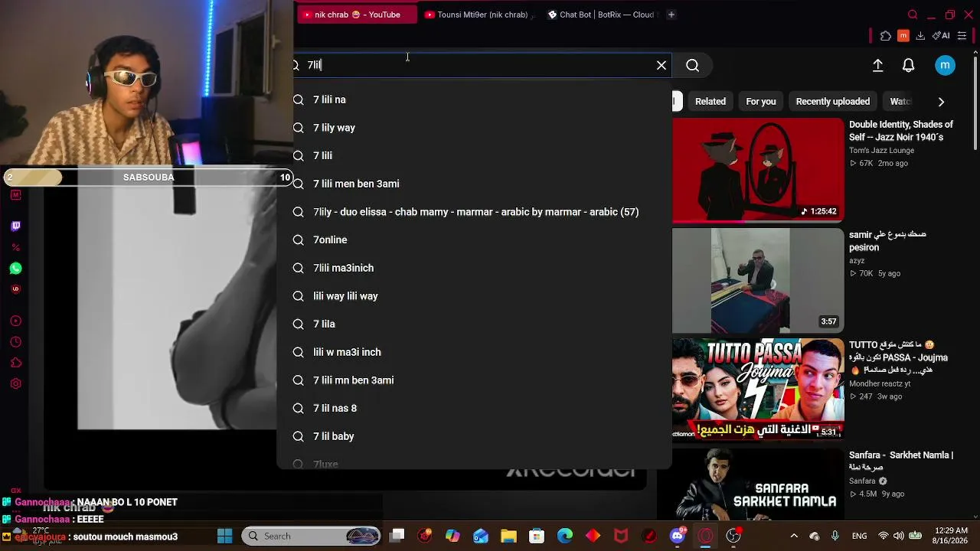This screenshot has width=980, height=551.
Task: Click the red tab search magnifier
Action: (x=913, y=15)
